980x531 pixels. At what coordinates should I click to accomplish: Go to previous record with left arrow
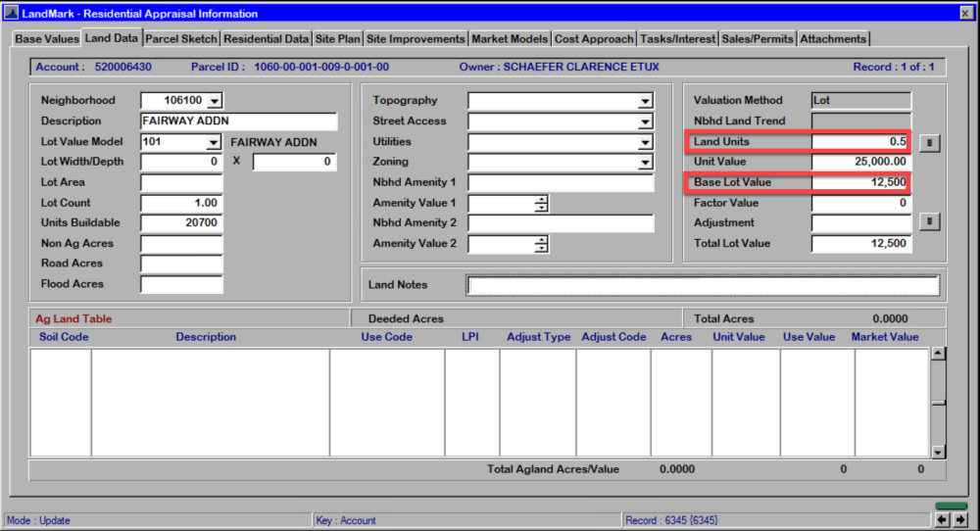(x=943, y=520)
